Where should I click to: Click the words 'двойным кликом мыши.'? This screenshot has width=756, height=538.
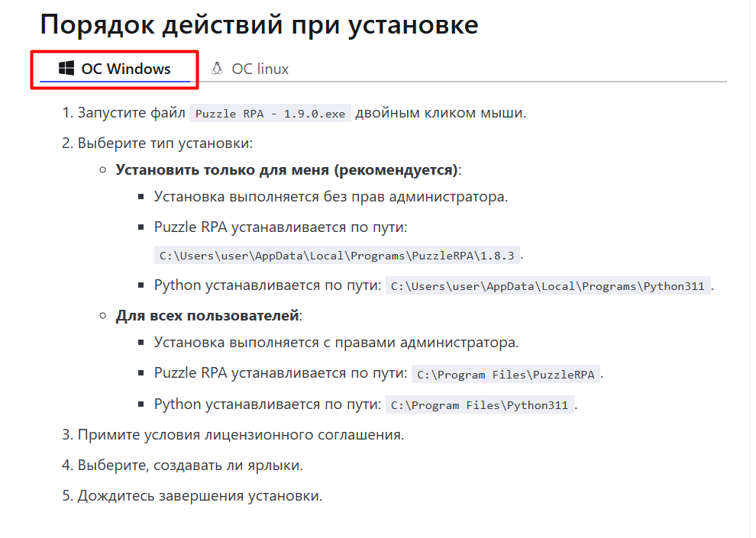tap(441, 113)
